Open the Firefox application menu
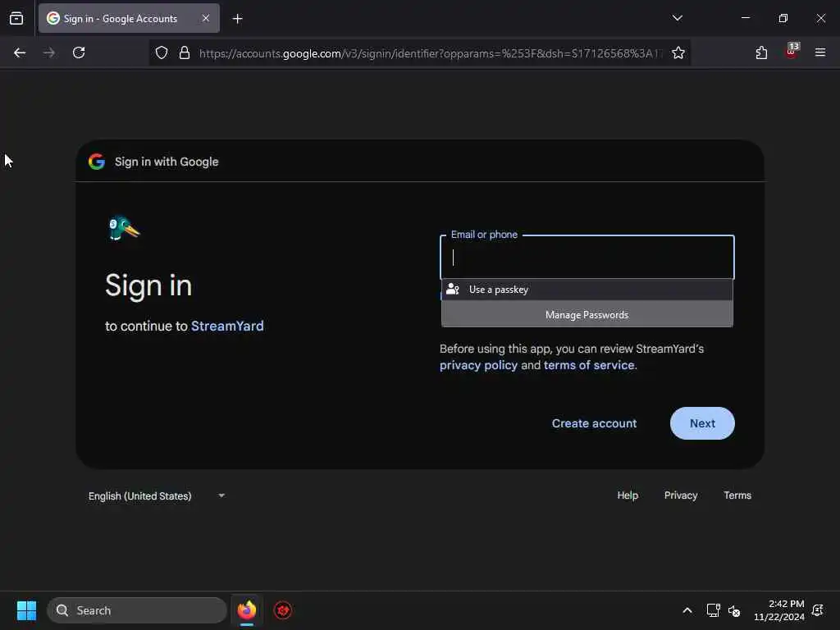The image size is (840, 630). pyautogui.click(x=820, y=52)
